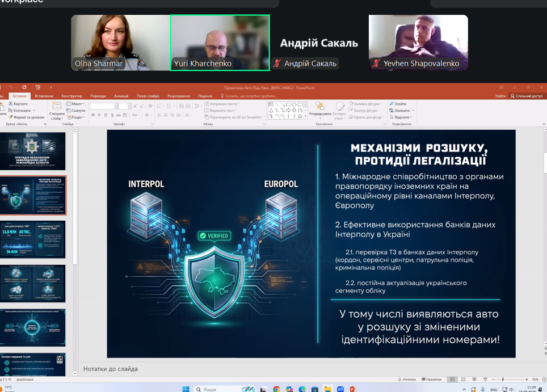Create a new slide with Створити слайд
The width and height of the screenshot is (547, 392).
point(56,111)
